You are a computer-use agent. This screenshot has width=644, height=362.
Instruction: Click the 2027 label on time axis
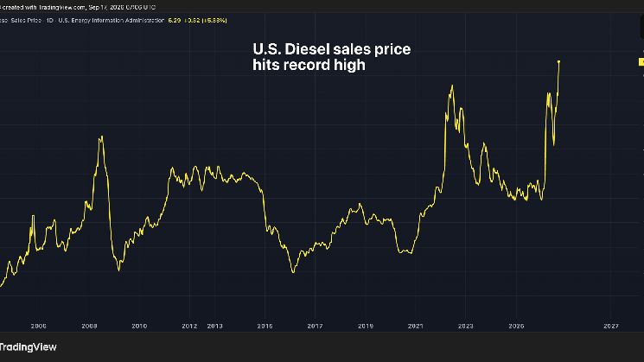point(611,326)
